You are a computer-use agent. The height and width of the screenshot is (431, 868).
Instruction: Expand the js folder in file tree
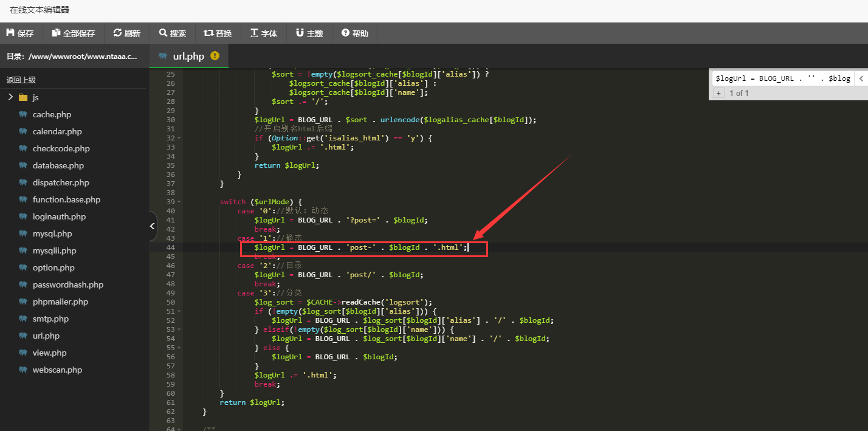click(x=10, y=97)
